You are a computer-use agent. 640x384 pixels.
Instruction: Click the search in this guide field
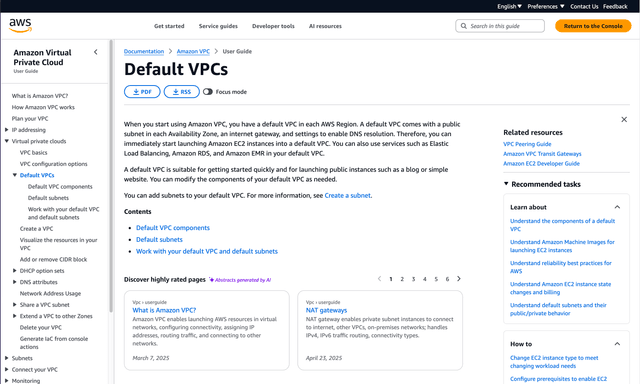500,26
